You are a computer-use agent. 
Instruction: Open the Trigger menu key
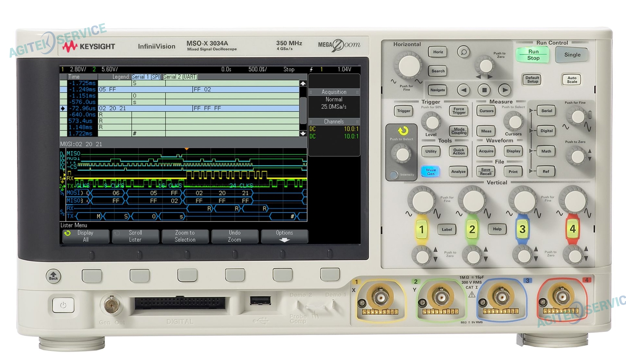404,111
